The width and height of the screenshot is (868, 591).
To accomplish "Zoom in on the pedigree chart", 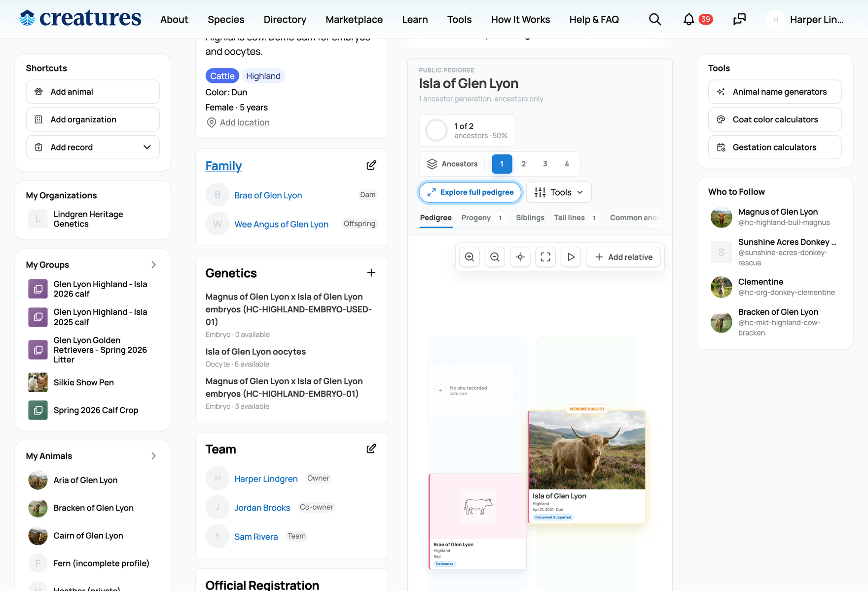I will click(470, 257).
